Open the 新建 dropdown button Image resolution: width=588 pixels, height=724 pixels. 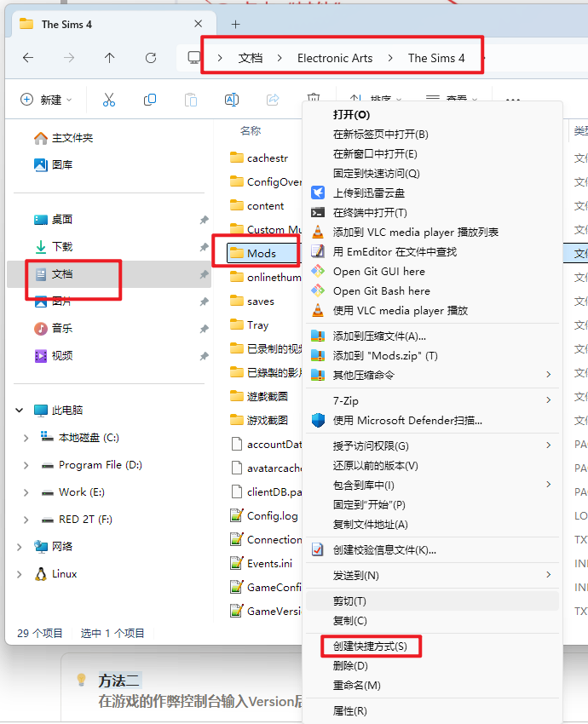point(46,100)
